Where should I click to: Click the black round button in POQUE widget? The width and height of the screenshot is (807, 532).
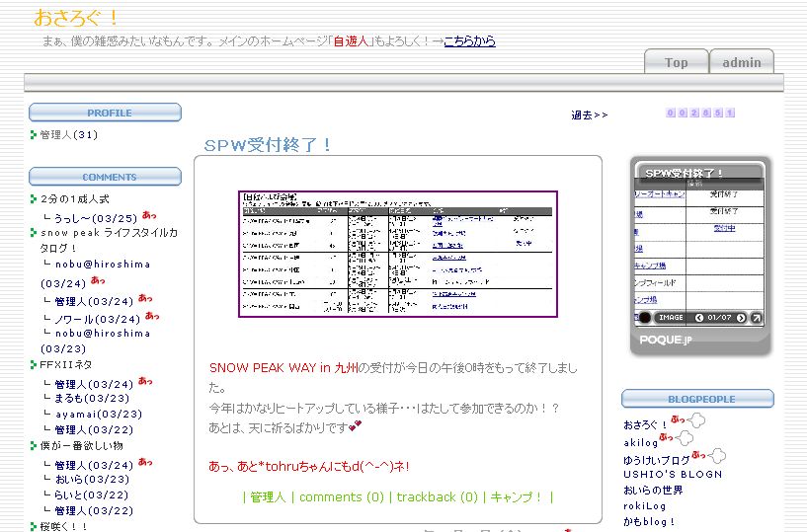645,318
